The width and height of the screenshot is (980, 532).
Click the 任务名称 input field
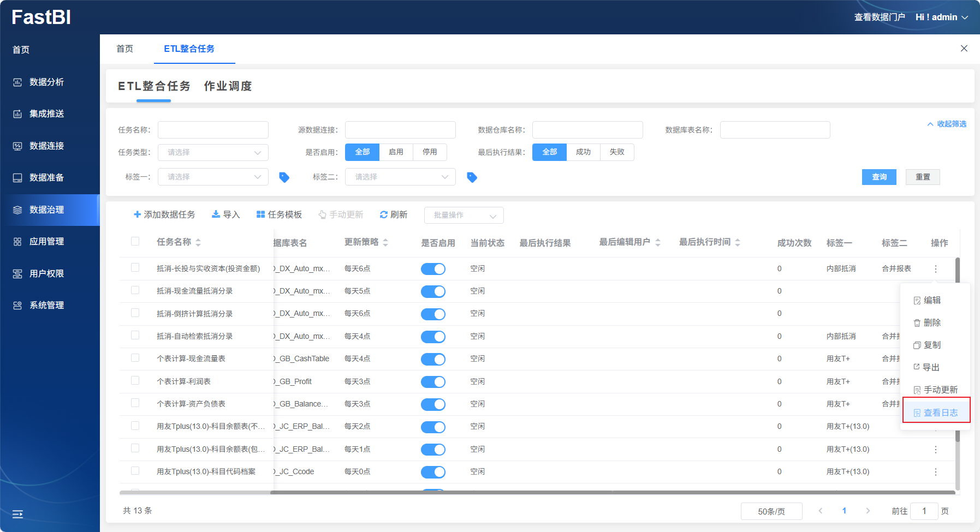(213, 130)
